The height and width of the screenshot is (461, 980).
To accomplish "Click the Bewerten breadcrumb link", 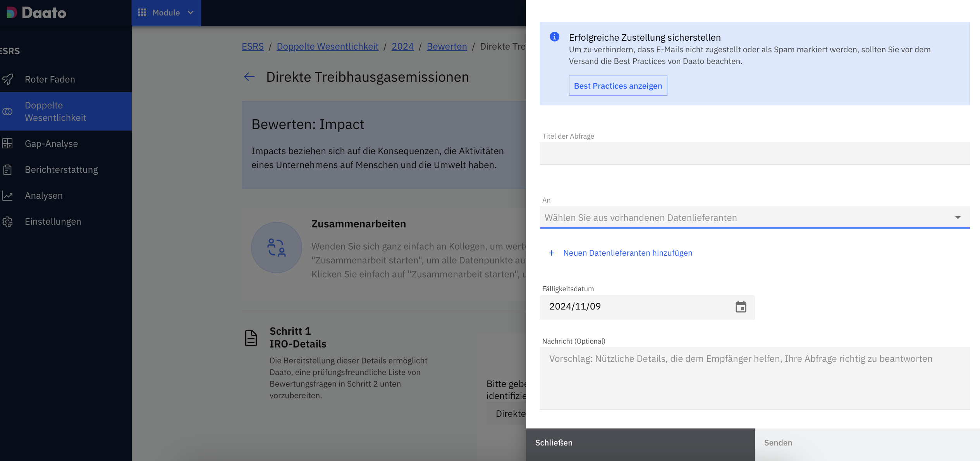I will point(447,46).
